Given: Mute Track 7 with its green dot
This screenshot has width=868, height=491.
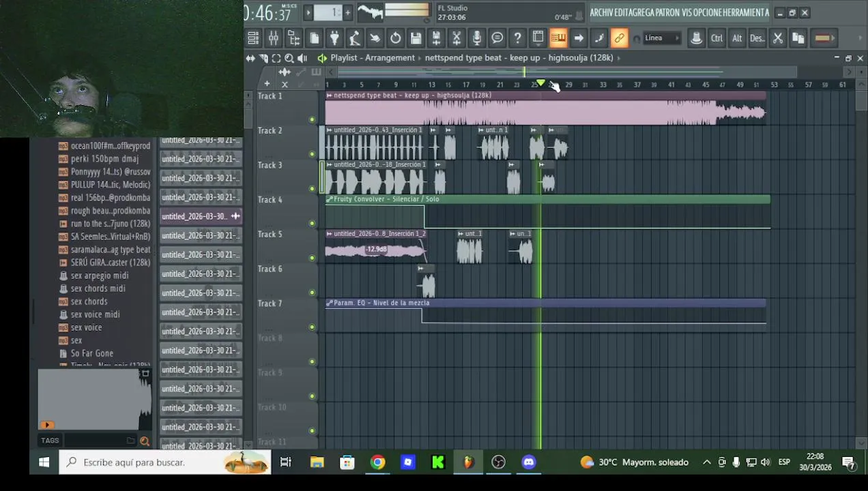Looking at the screenshot, I should click(312, 327).
